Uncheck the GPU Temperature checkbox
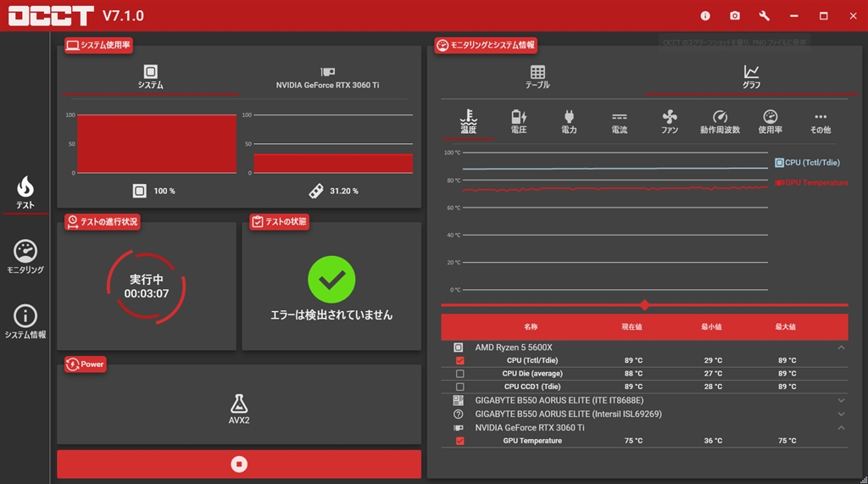This screenshot has height=484, width=868. pos(460,441)
